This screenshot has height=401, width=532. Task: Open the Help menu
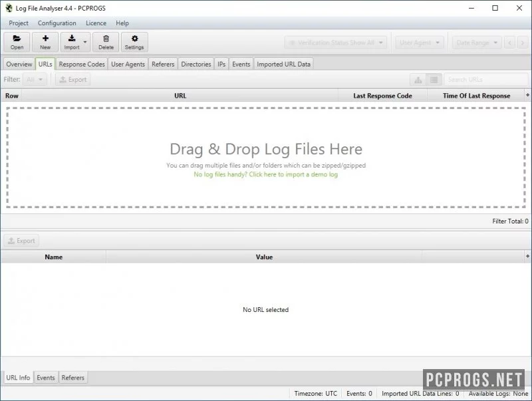click(122, 23)
